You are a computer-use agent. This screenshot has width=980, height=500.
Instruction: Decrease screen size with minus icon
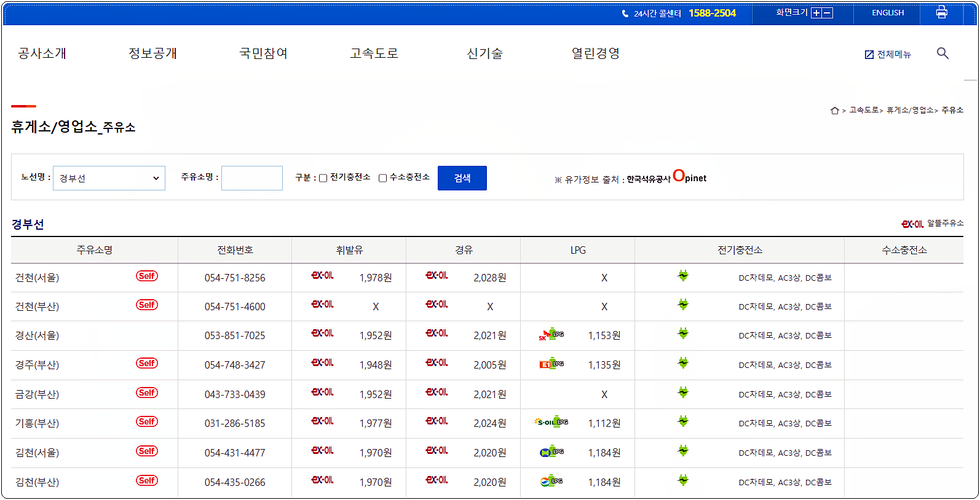[x=828, y=13]
